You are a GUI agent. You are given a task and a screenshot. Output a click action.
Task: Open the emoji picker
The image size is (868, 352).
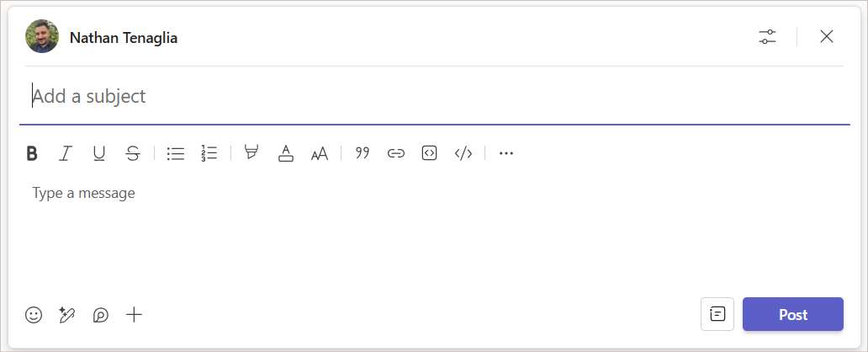34,315
